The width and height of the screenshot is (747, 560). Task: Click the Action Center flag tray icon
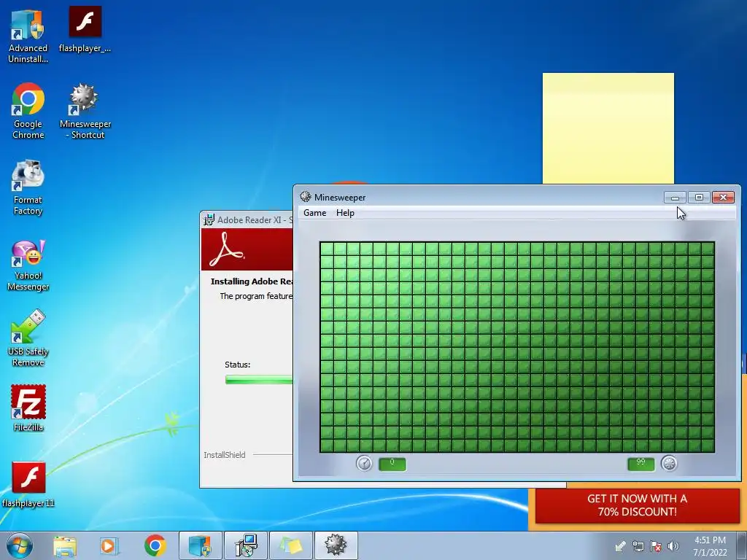click(x=656, y=546)
